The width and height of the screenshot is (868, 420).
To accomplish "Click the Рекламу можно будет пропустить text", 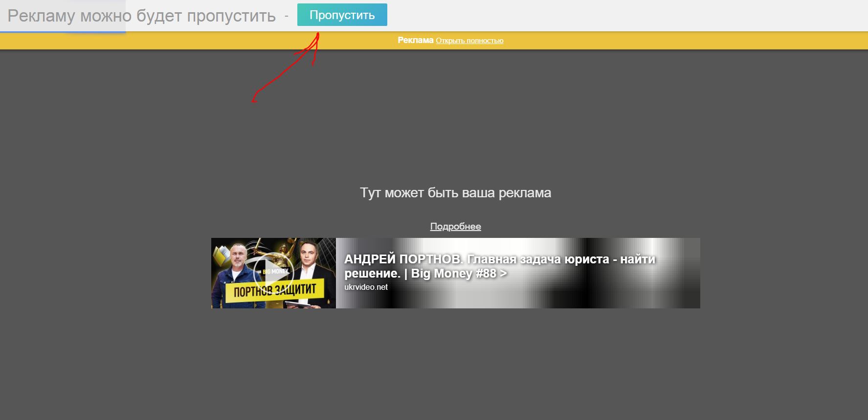I will point(142,16).
